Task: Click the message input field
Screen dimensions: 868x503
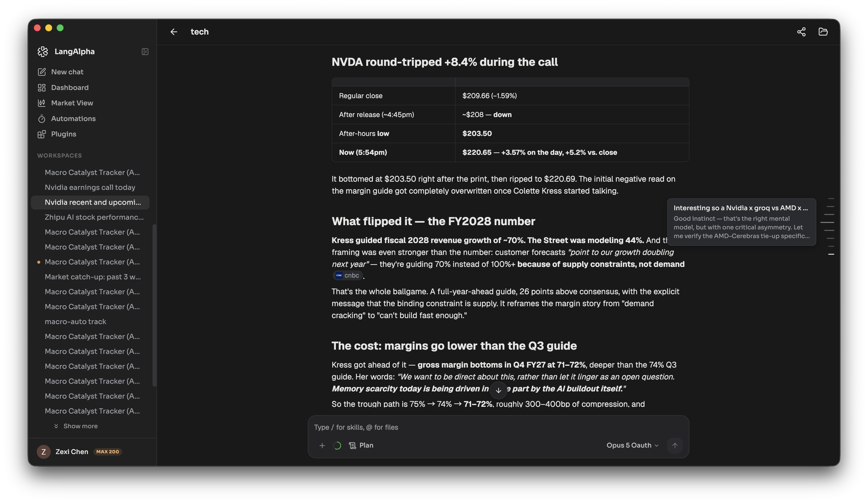Action: pos(498,427)
